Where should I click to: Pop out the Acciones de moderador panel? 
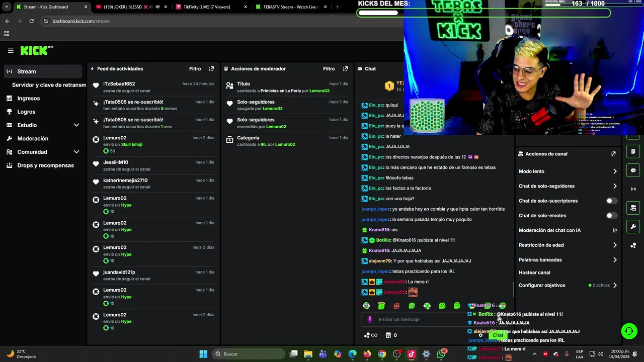pos(345,69)
